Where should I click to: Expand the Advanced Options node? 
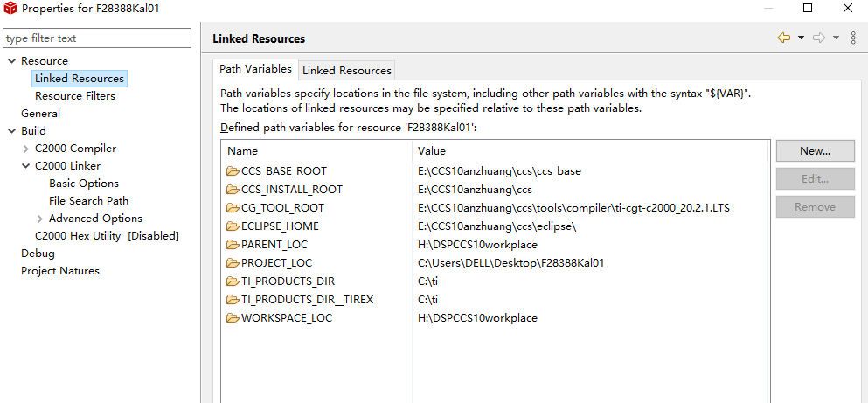39,219
